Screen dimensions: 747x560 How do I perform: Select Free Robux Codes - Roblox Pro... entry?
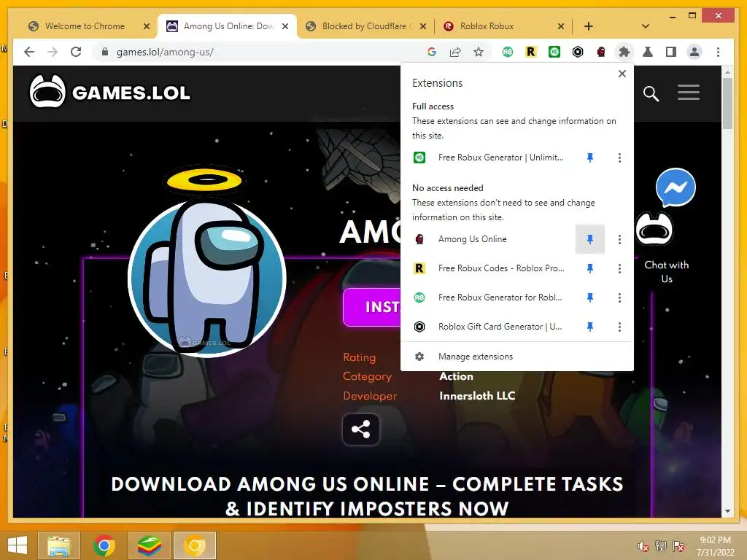[x=488, y=268]
